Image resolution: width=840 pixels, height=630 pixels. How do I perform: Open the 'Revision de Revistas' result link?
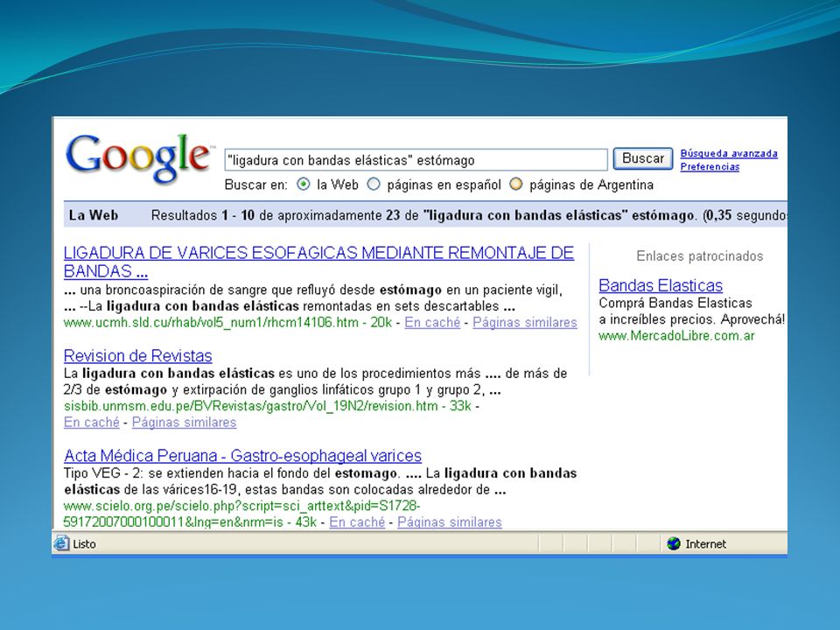click(137, 356)
